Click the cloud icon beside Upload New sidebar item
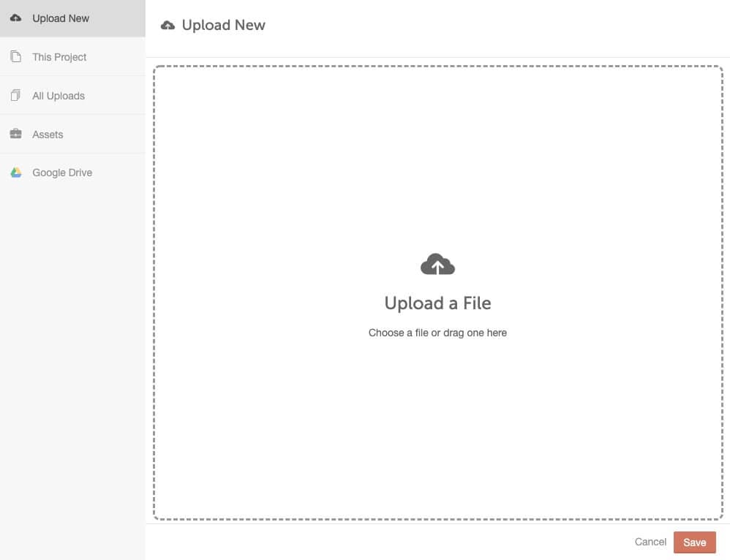 pyautogui.click(x=16, y=18)
